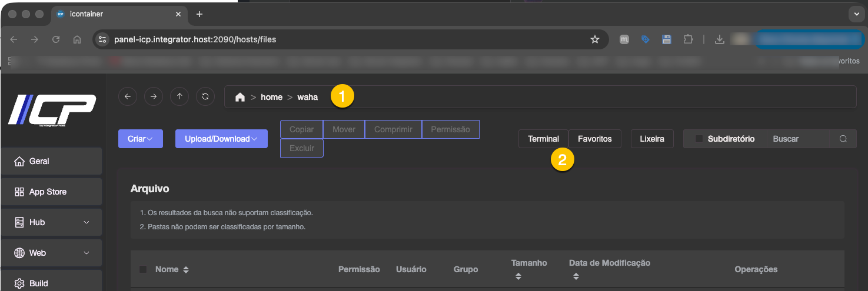Go up one directory level icon
The width and height of the screenshot is (868, 291).
coord(179,97)
